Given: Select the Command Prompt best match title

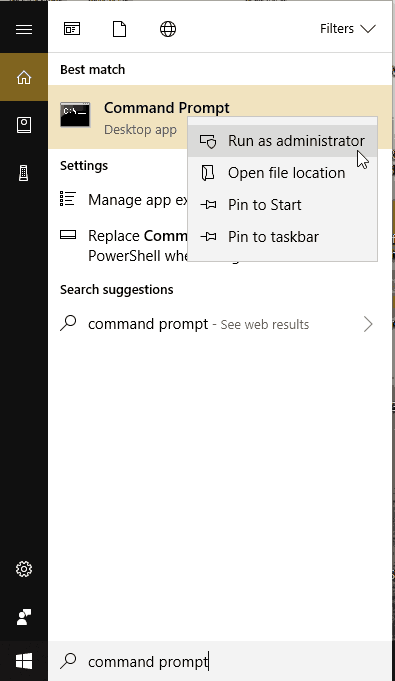Looking at the screenshot, I should (x=166, y=108).
